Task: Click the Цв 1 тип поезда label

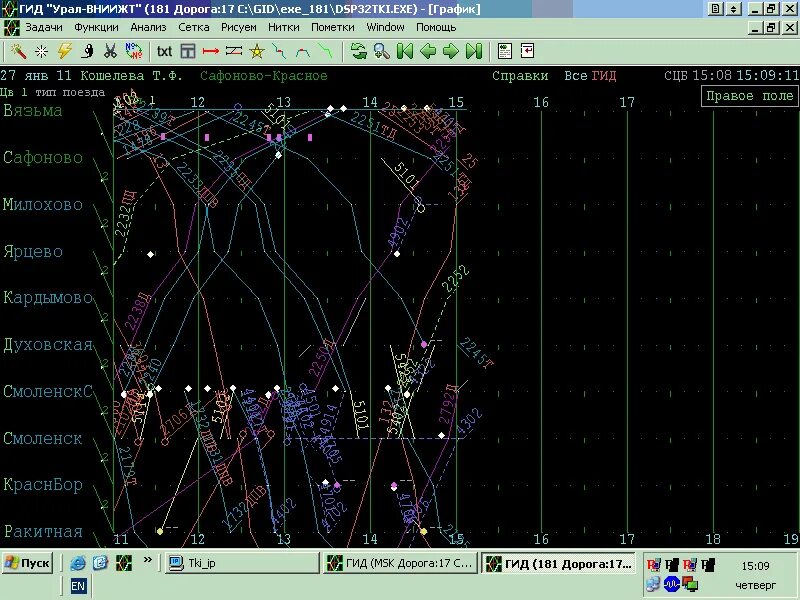Action: [x=53, y=92]
